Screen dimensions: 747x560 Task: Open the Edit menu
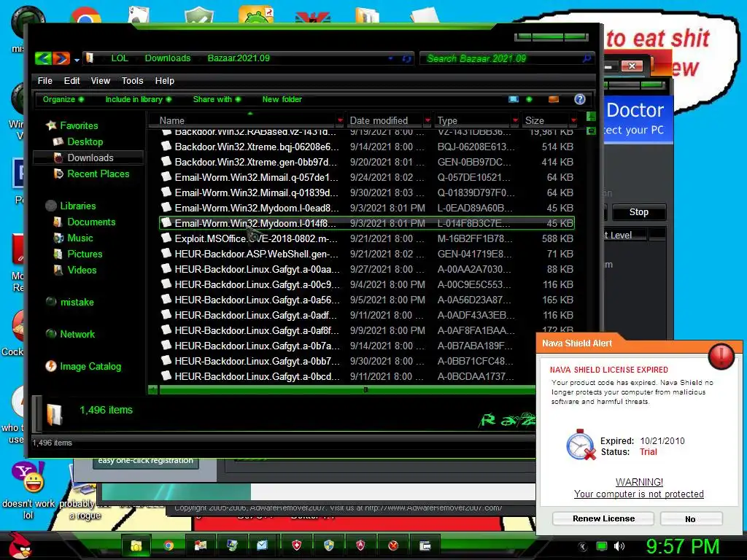pyautogui.click(x=72, y=81)
